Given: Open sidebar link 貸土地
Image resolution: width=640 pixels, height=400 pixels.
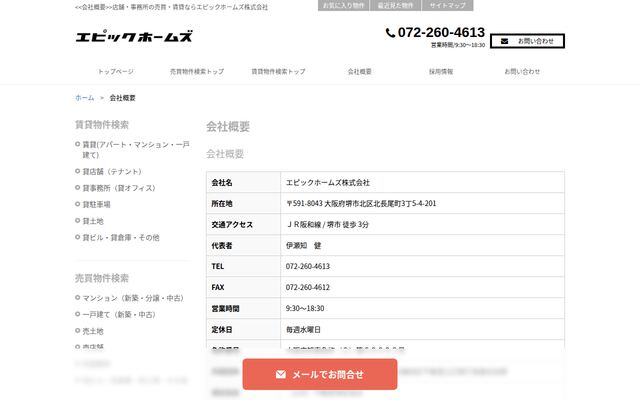Looking at the screenshot, I should coord(93,221).
